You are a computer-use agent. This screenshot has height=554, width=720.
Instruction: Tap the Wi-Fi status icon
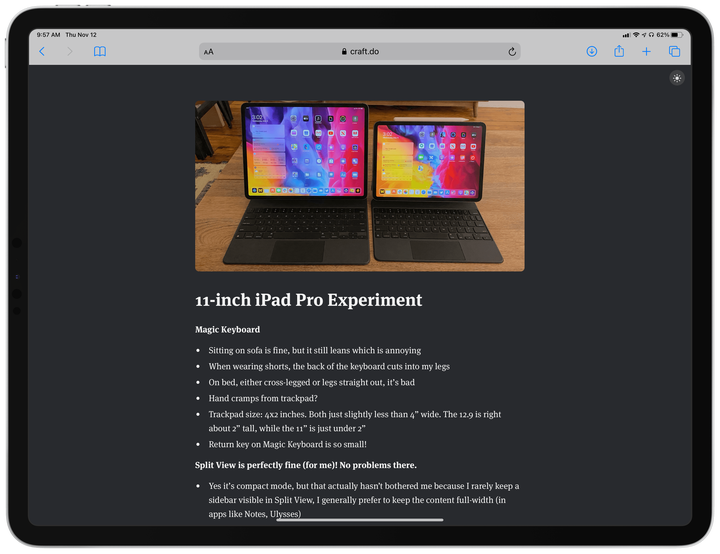click(636, 35)
